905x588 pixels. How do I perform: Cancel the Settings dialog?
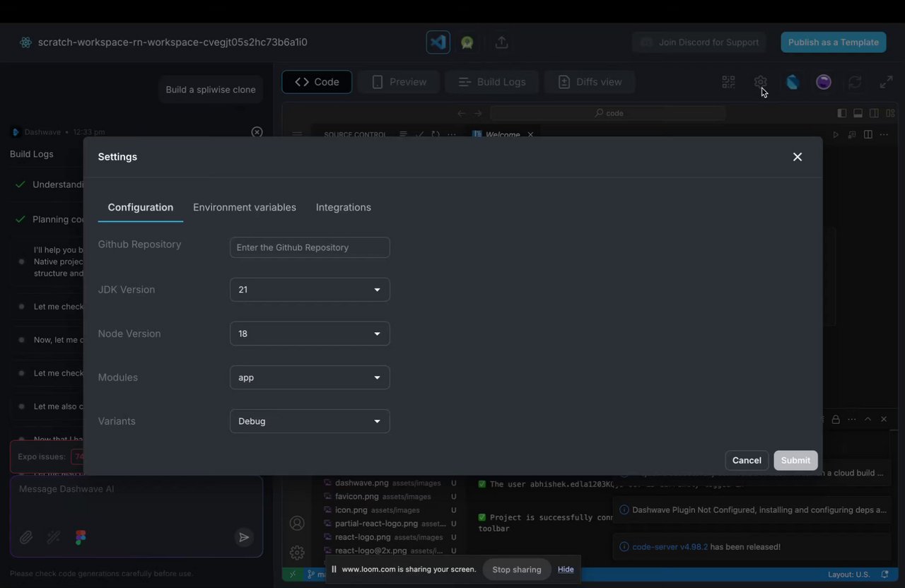pyautogui.click(x=747, y=460)
